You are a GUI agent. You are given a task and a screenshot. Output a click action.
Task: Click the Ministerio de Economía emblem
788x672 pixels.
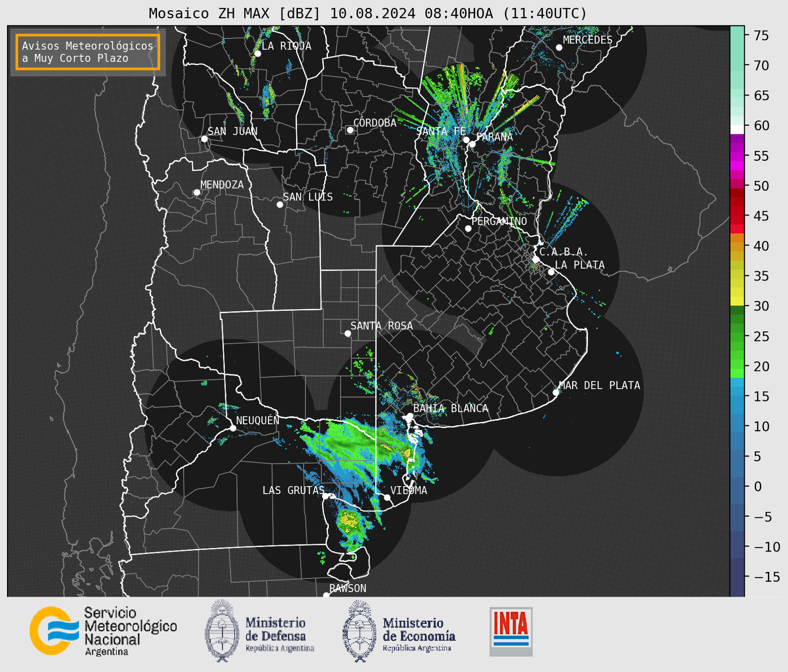359,631
